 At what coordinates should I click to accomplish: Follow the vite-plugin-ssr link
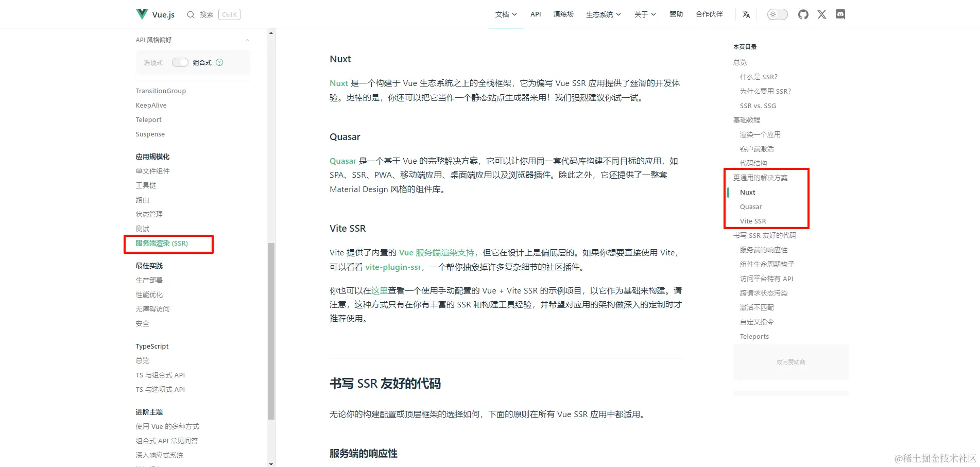tap(392, 267)
